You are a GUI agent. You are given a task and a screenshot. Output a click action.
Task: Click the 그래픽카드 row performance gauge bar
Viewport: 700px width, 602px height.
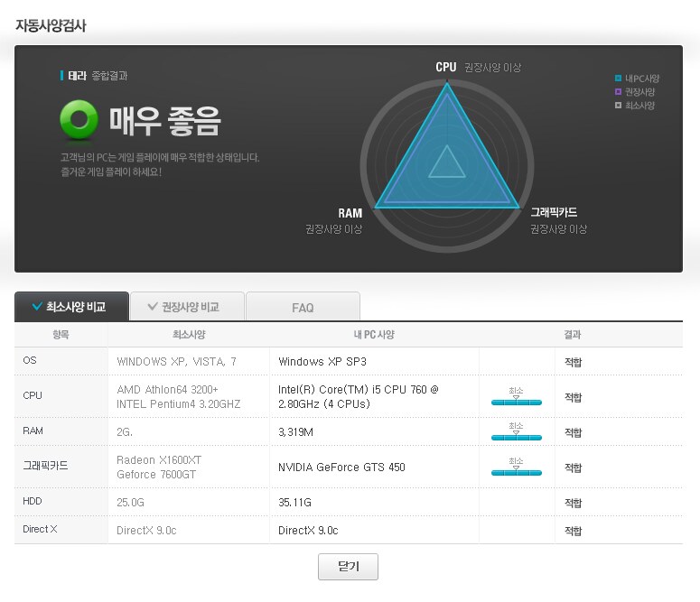(516, 472)
